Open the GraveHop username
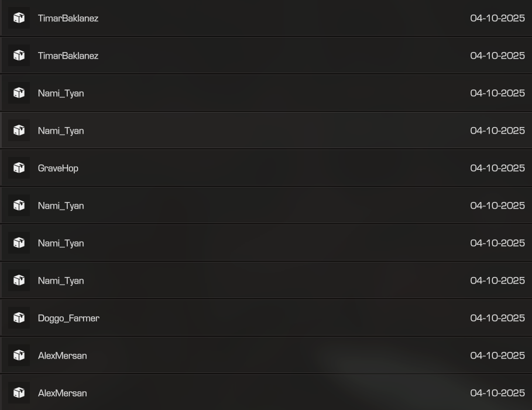The width and height of the screenshot is (532, 410). (x=58, y=168)
